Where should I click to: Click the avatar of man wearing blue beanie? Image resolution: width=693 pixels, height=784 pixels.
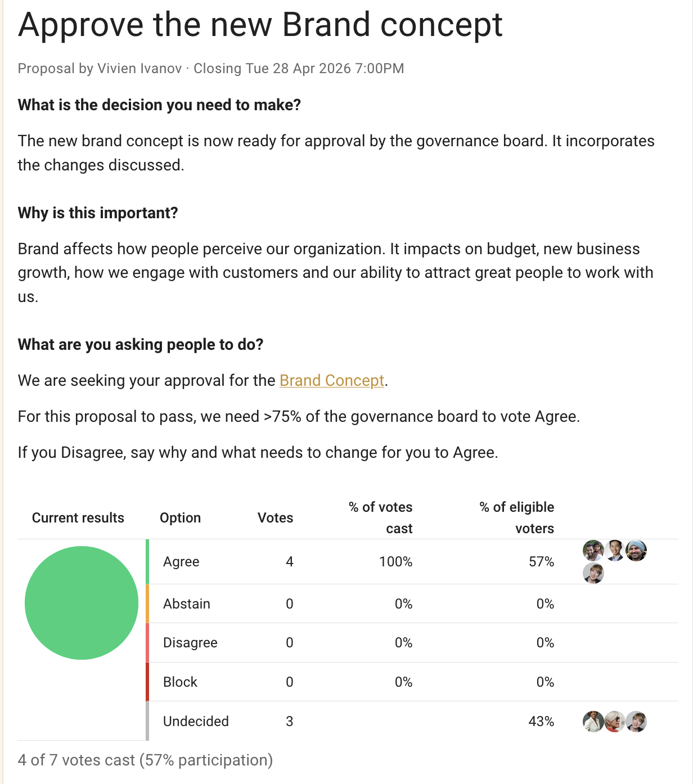coord(636,551)
